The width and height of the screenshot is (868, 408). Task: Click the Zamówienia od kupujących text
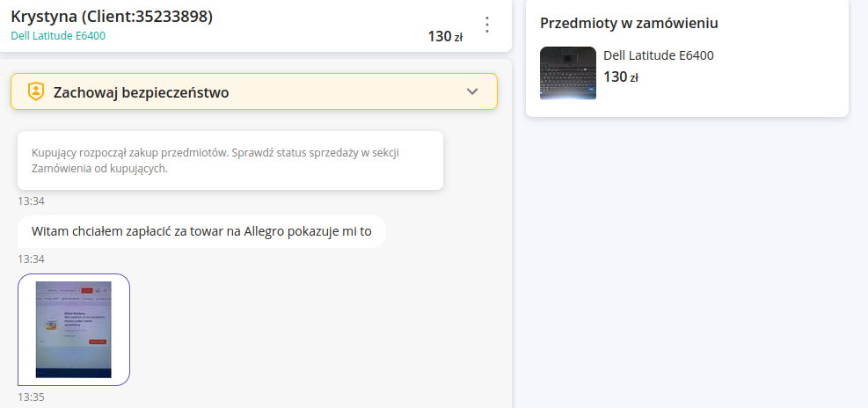point(99,170)
